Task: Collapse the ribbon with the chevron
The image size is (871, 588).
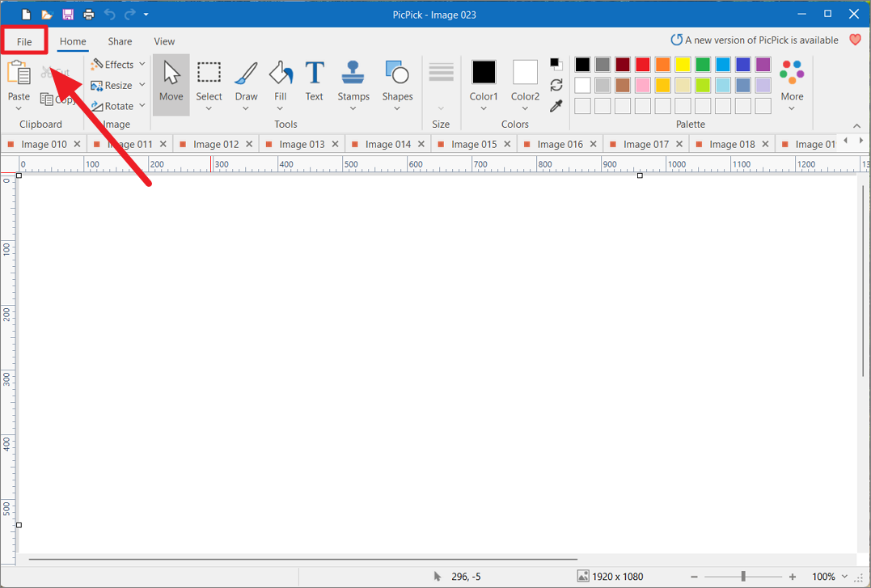Action: [x=856, y=126]
